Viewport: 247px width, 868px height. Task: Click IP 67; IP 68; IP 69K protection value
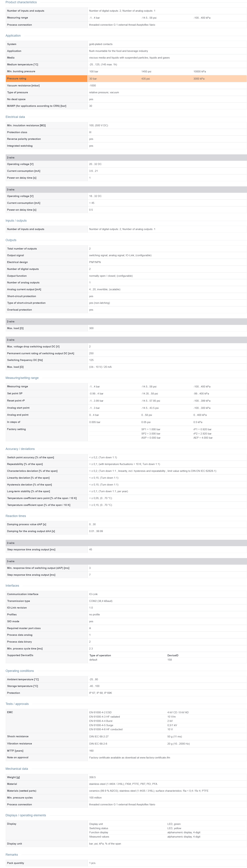pos(101,693)
